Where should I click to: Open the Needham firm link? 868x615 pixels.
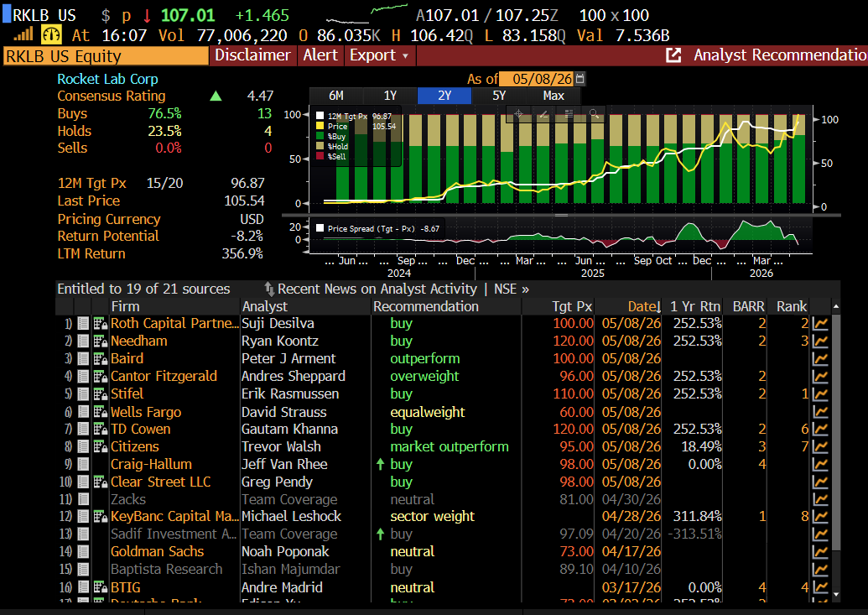139,341
